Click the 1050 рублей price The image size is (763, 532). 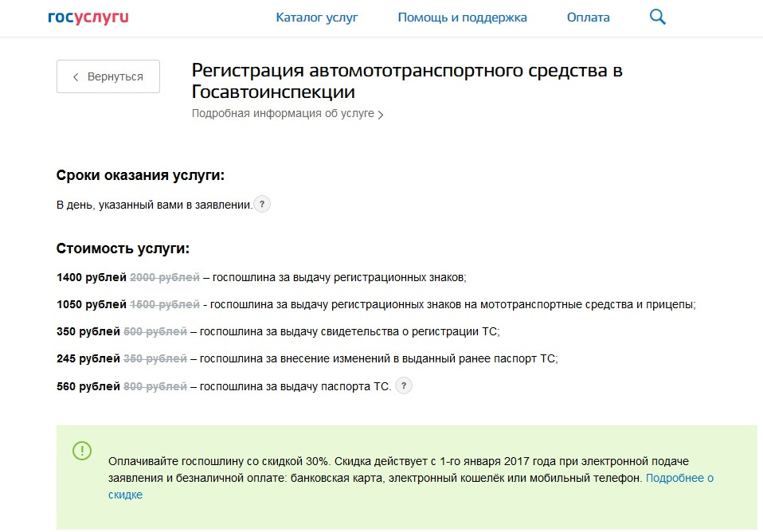(x=92, y=305)
